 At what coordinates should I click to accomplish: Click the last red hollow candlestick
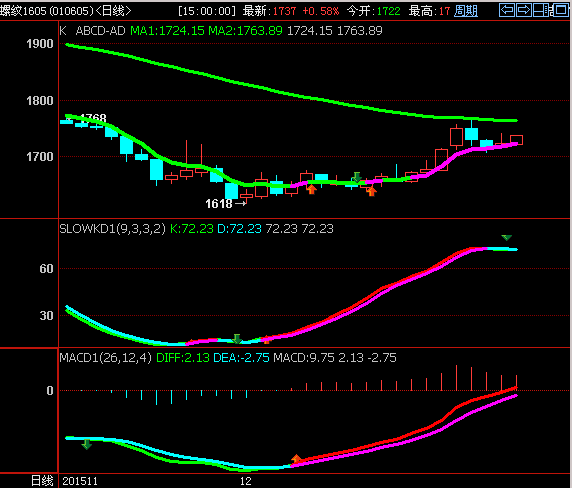tap(516, 140)
